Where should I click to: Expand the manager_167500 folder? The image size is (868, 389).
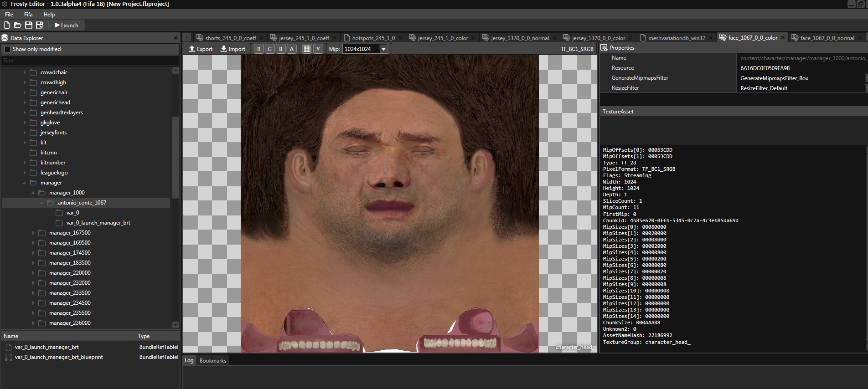(33, 233)
